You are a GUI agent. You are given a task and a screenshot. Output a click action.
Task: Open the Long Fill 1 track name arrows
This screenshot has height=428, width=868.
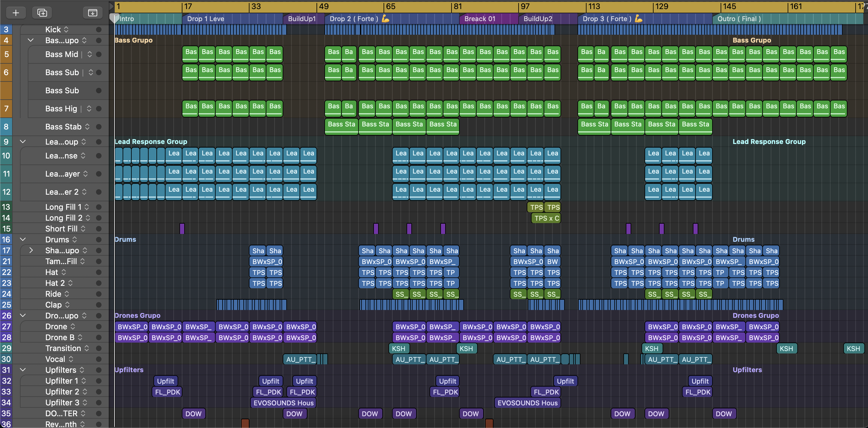click(87, 207)
